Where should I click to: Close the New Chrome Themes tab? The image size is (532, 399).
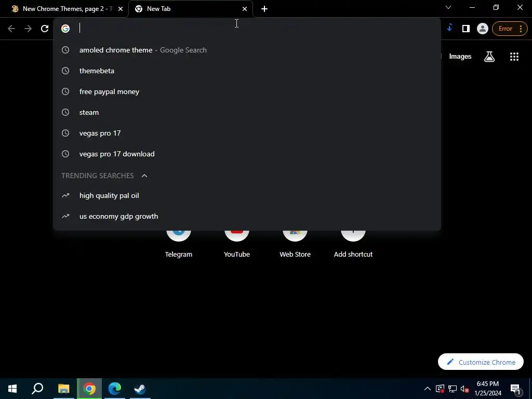(x=121, y=9)
